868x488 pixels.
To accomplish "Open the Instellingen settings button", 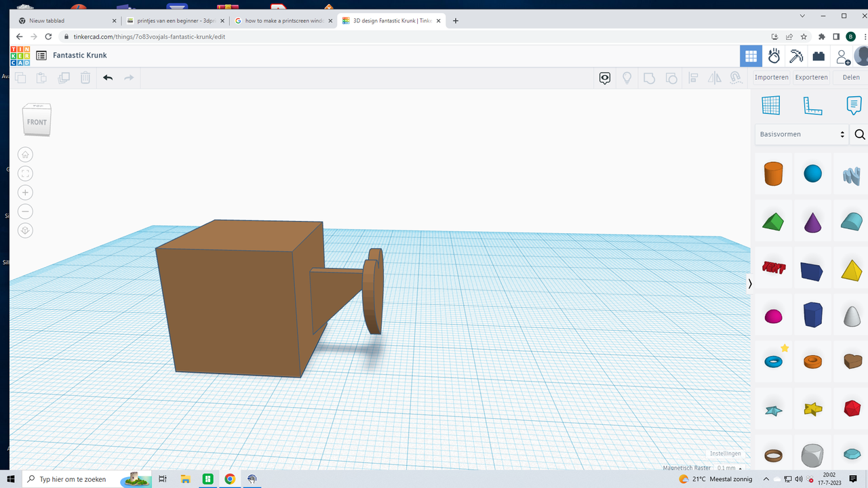I will click(x=726, y=453).
